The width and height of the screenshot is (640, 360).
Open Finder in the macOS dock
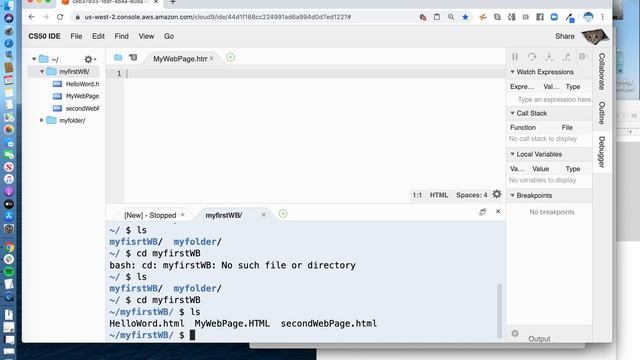pos(9,5)
